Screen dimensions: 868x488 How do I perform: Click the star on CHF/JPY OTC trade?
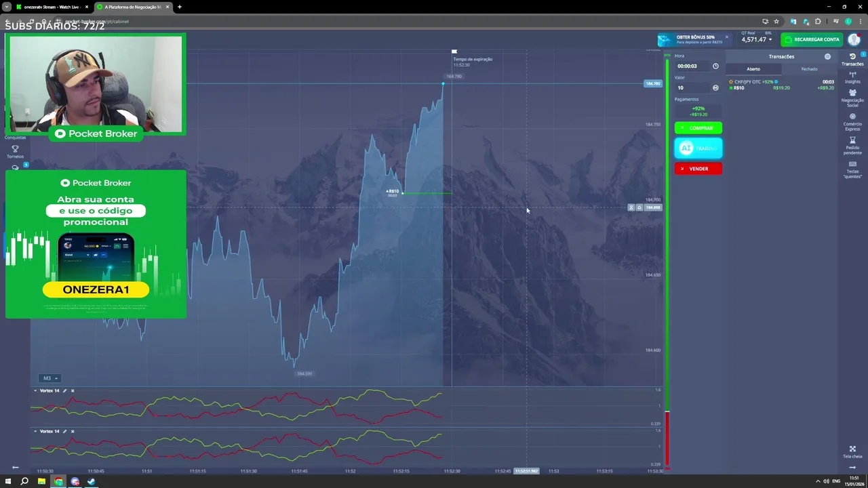pyautogui.click(x=731, y=82)
